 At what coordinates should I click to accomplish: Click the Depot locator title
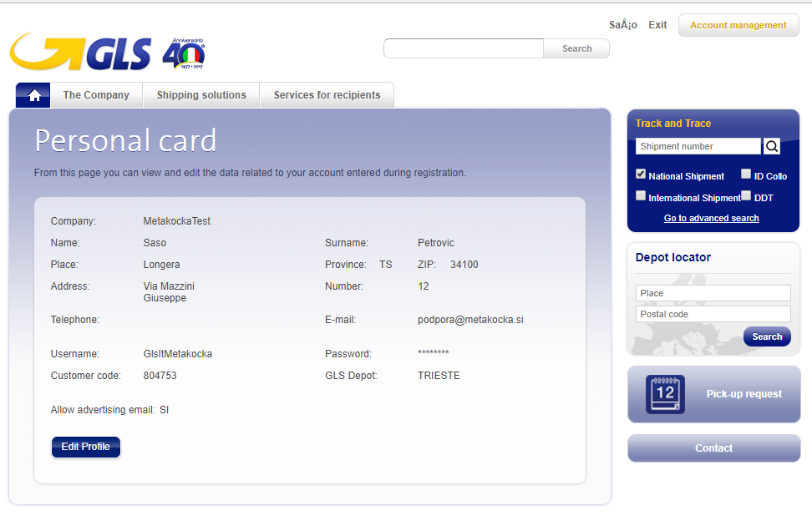click(x=673, y=257)
